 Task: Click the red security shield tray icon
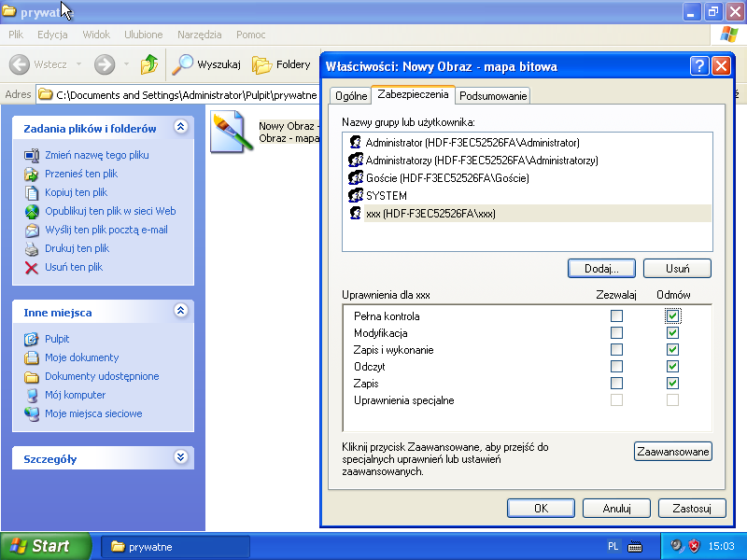coord(694,546)
